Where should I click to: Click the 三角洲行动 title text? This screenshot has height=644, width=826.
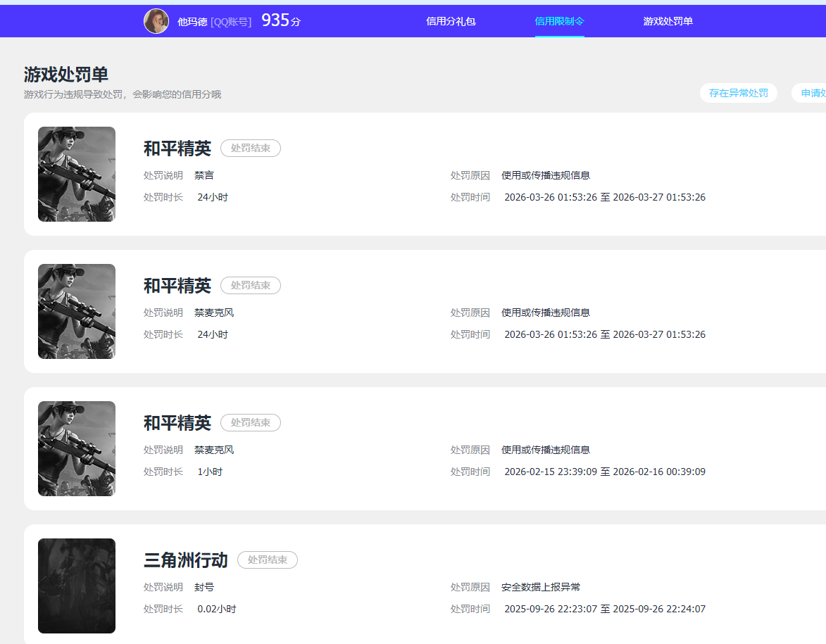pos(185,560)
